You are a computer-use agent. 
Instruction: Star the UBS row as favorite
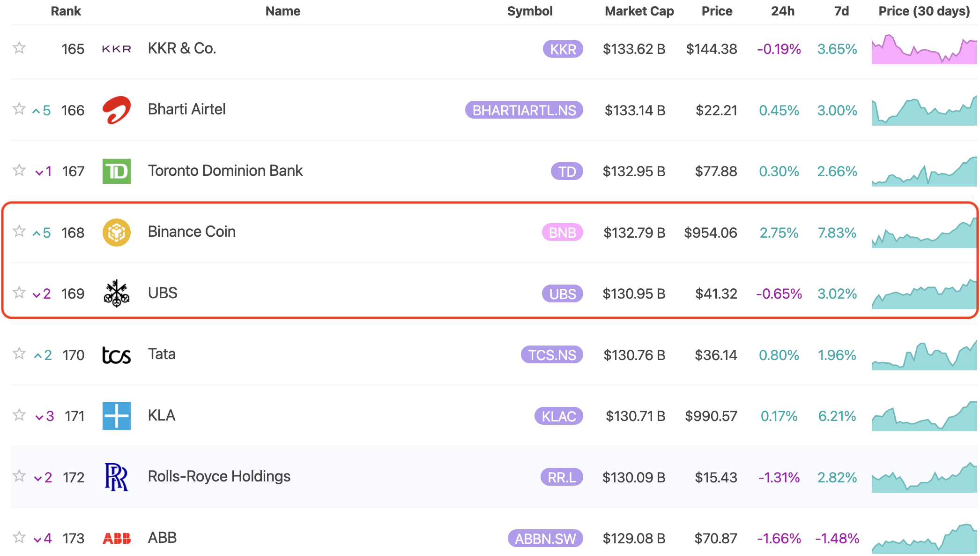coord(19,293)
